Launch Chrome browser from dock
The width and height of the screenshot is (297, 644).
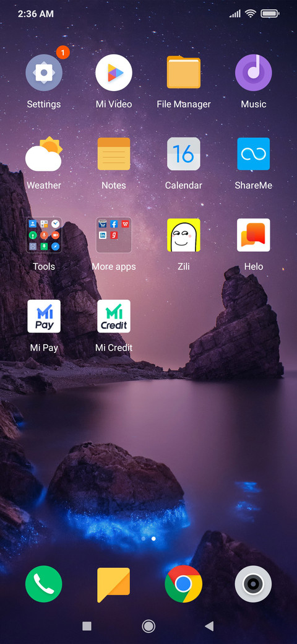(x=183, y=583)
